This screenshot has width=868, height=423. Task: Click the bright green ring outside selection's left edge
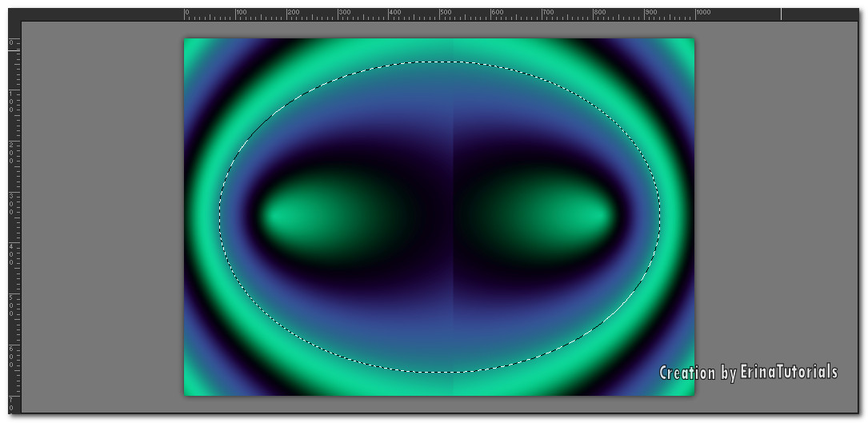(x=204, y=216)
